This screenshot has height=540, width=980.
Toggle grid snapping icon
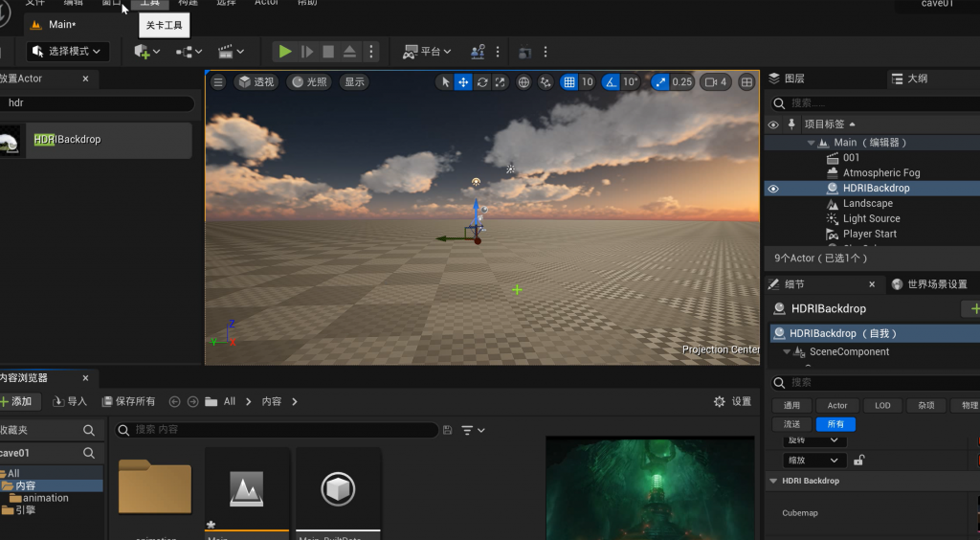[x=568, y=82]
